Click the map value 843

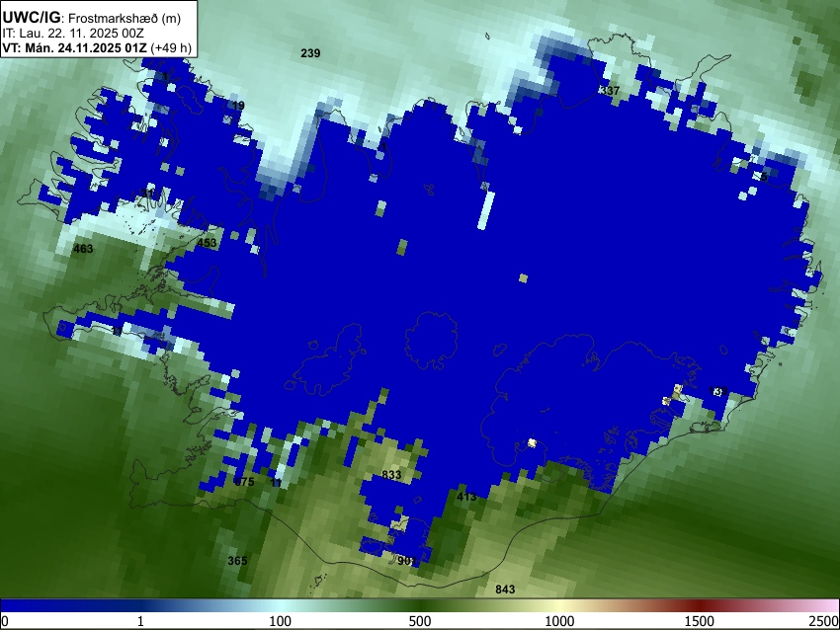tap(505, 590)
